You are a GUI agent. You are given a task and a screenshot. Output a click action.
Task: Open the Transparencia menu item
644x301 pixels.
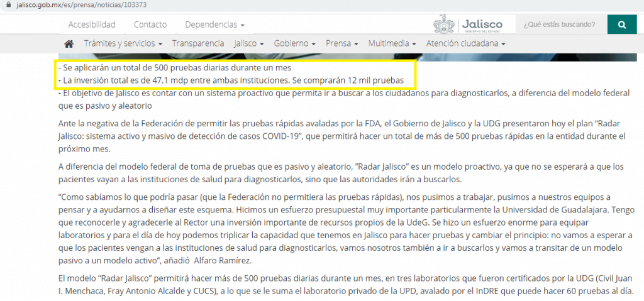198,43
